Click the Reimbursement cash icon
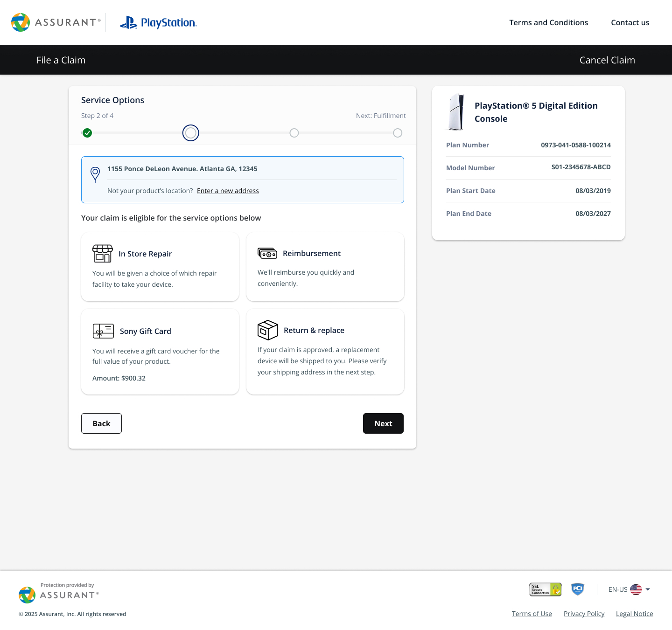The image size is (672, 630). point(267,253)
